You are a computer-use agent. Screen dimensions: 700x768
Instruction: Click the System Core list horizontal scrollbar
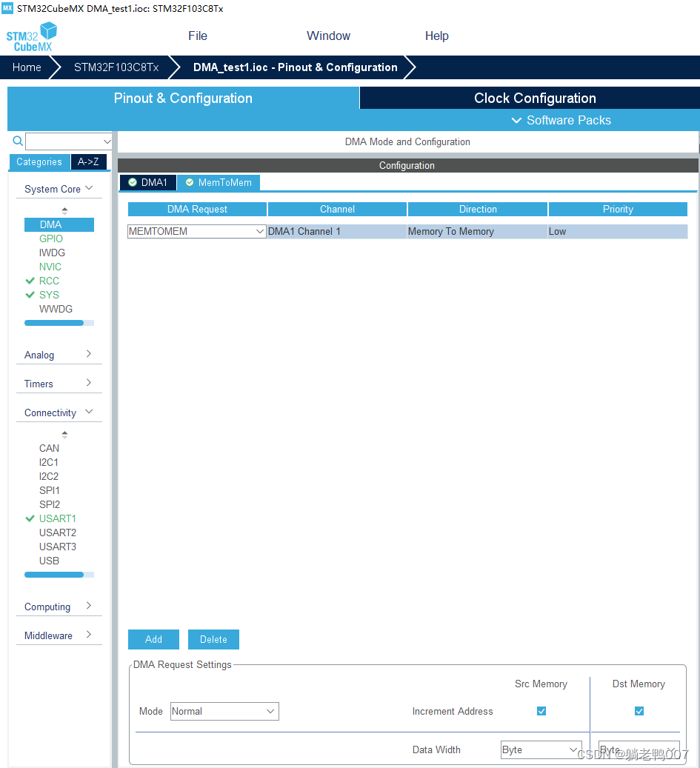(59, 323)
